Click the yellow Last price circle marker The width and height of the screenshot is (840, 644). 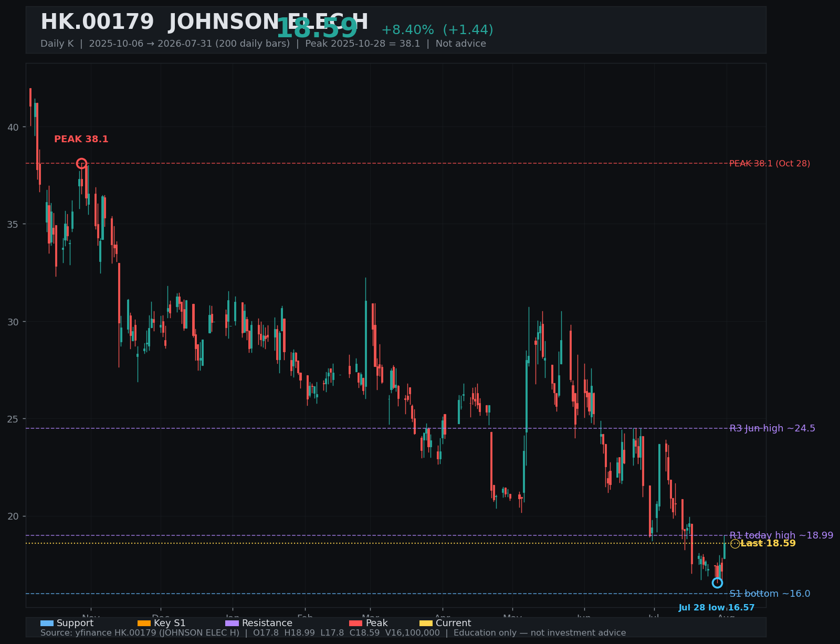735,543
